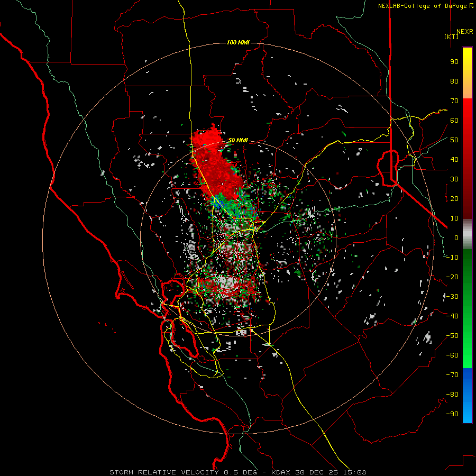Select the -70 value on the velocity scale
The height and width of the screenshot is (476, 476).
point(452,375)
